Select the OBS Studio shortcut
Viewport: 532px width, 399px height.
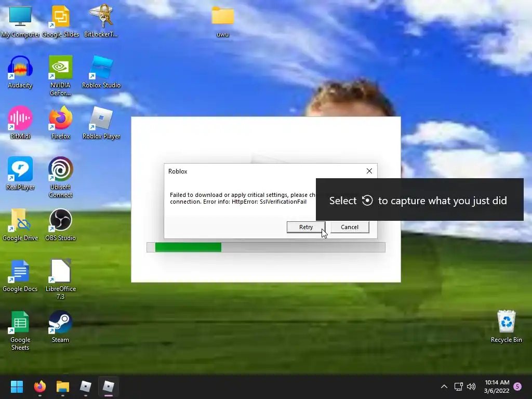pos(60,224)
